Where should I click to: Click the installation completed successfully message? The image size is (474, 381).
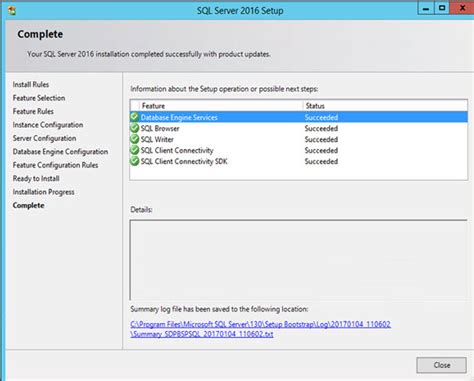pos(149,54)
